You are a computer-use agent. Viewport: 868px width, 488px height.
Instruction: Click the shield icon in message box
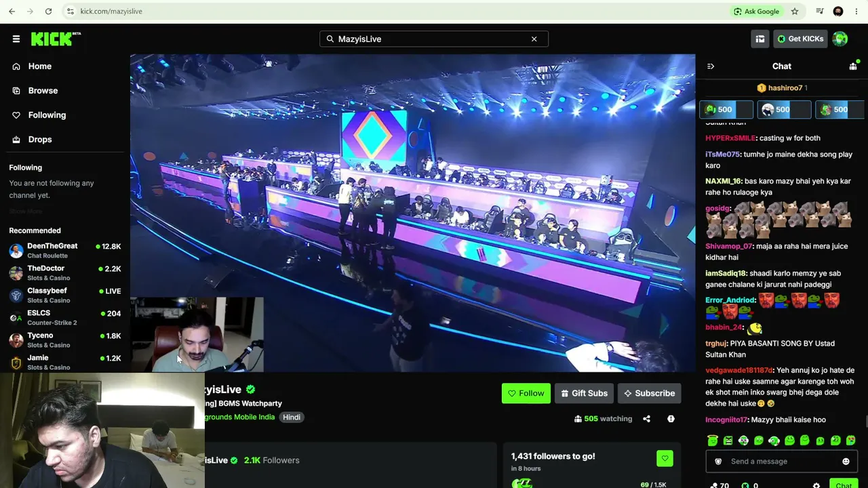point(718,462)
